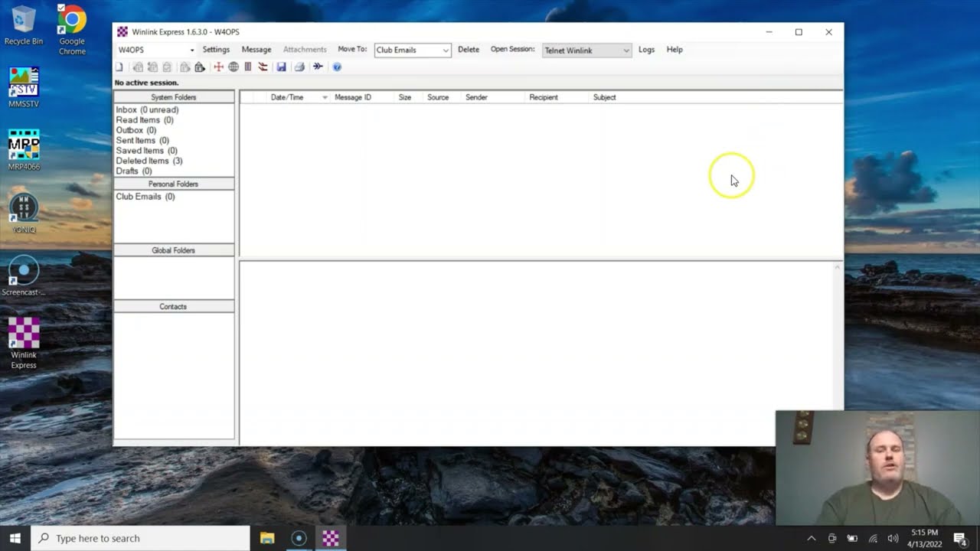Click the Global Folders header
The image size is (980, 551).
point(174,251)
